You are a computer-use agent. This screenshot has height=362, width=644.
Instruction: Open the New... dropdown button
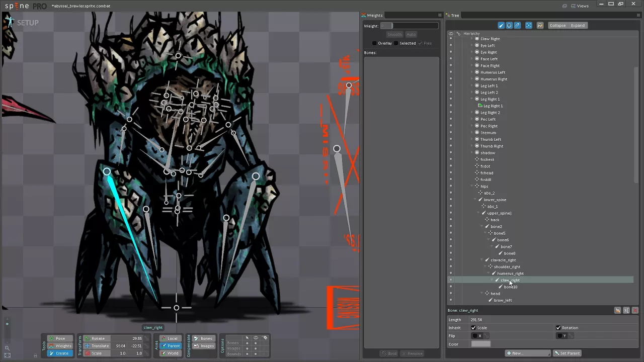coord(528,353)
